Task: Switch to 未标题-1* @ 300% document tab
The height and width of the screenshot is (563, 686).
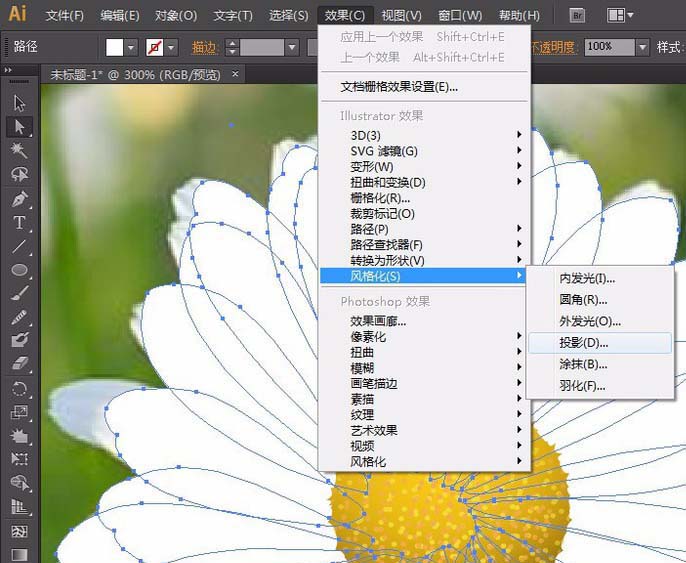Action: click(135, 75)
